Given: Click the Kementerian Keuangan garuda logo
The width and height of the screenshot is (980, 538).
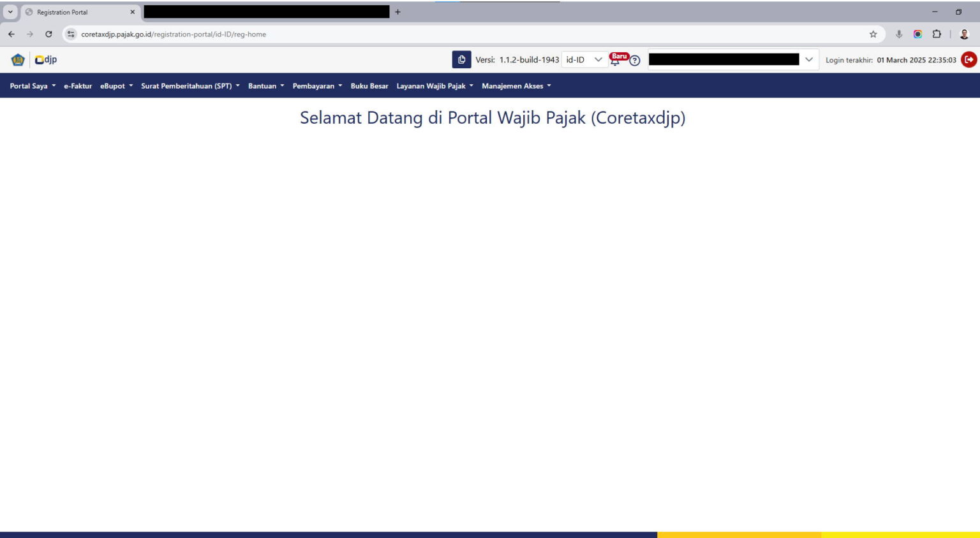Looking at the screenshot, I should [x=18, y=59].
